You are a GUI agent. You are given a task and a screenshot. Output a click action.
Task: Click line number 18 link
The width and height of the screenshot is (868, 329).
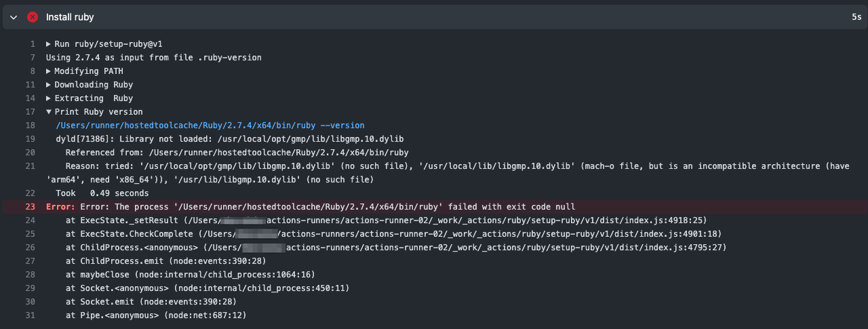point(30,125)
